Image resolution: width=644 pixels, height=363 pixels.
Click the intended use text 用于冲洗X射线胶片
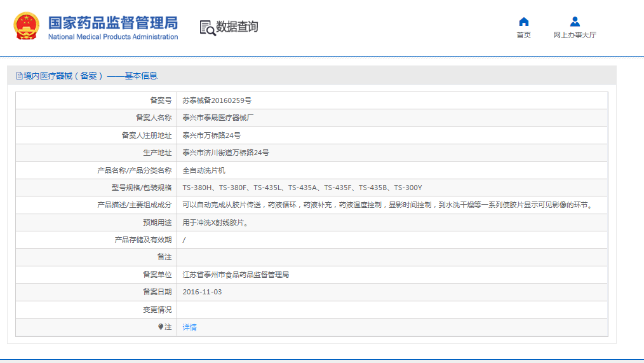[215, 223]
